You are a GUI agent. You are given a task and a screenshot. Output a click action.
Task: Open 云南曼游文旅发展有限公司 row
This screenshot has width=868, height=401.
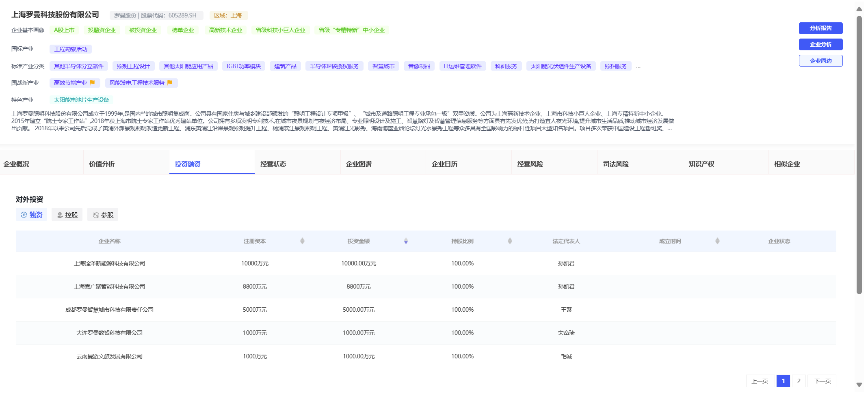pyautogui.click(x=426, y=356)
